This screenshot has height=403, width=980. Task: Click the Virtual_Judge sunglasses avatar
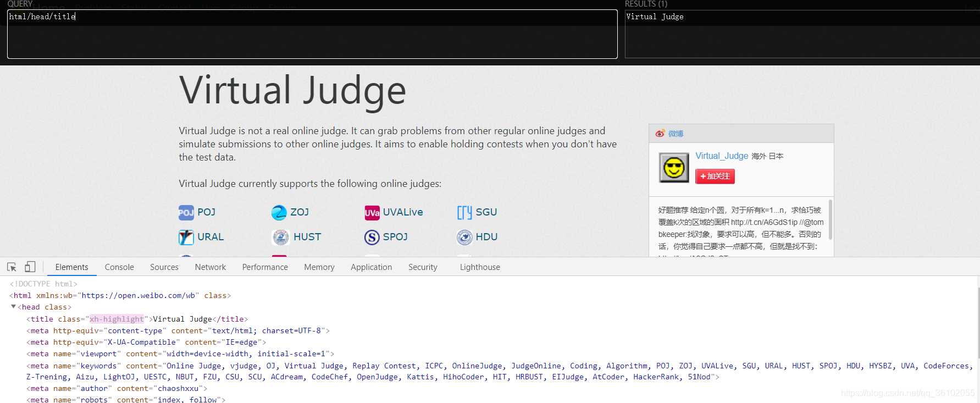(x=674, y=168)
